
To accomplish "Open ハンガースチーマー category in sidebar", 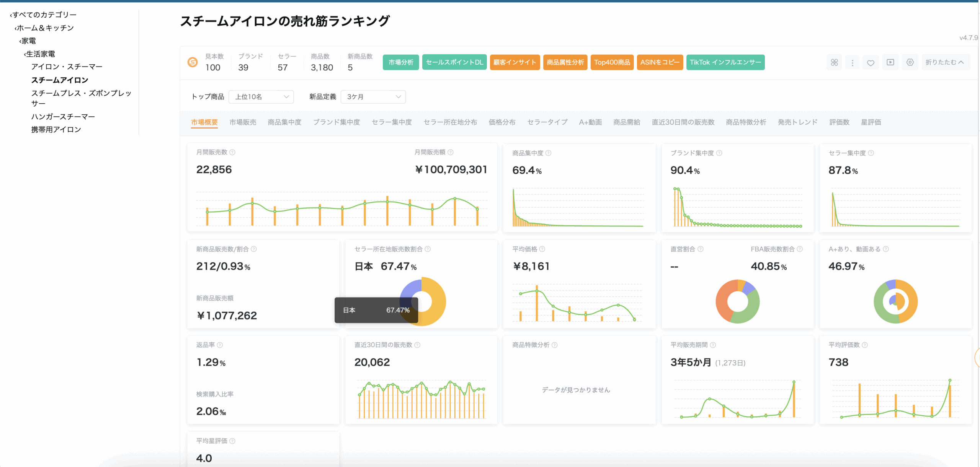I will [63, 116].
